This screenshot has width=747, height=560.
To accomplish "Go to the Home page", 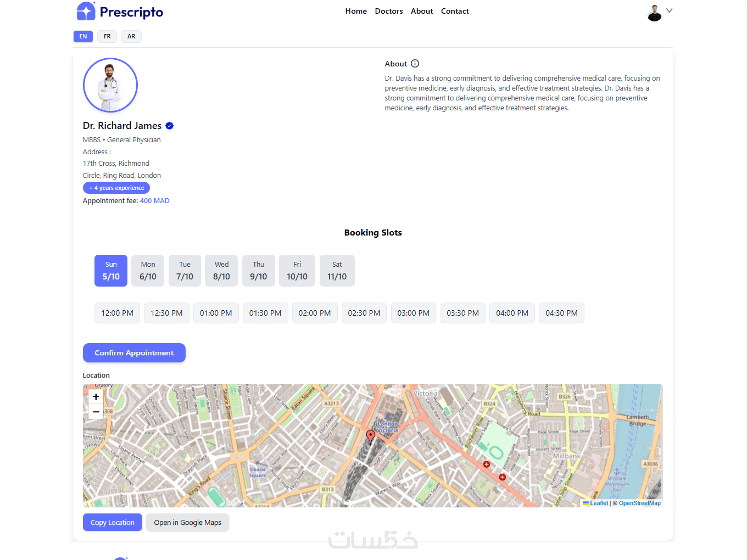I will [356, 11].
